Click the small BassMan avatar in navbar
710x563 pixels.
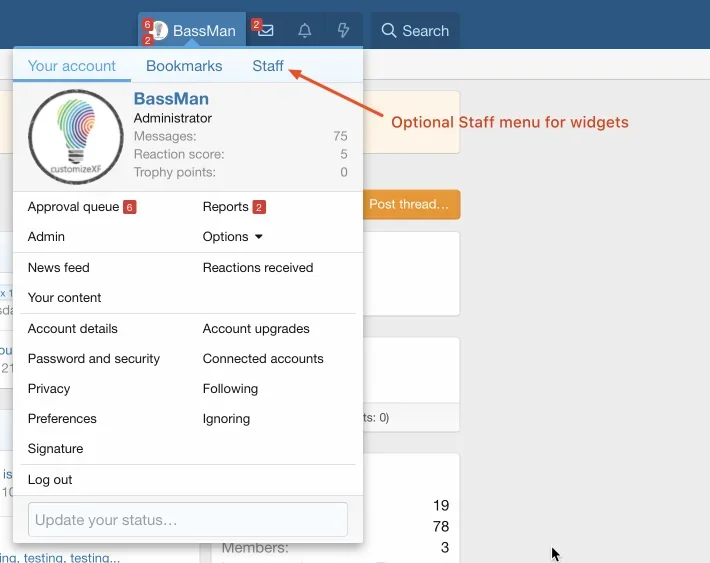coord(159,30)
